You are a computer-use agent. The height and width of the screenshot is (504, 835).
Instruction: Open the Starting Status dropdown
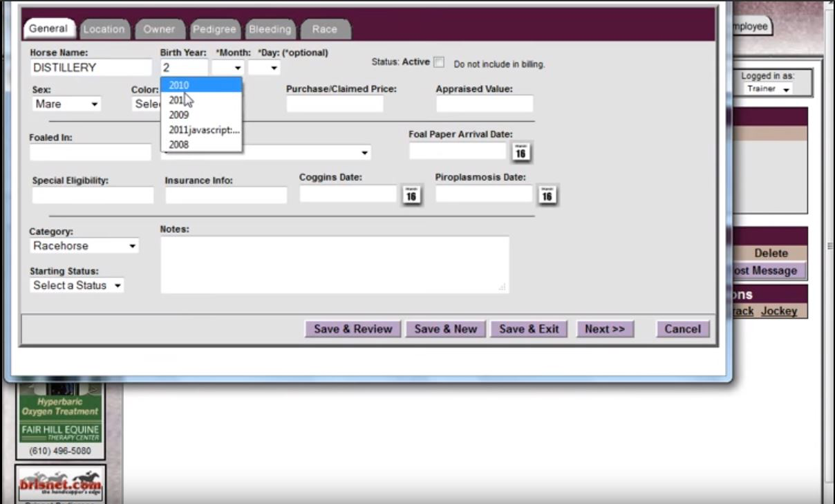coord(77,286)
